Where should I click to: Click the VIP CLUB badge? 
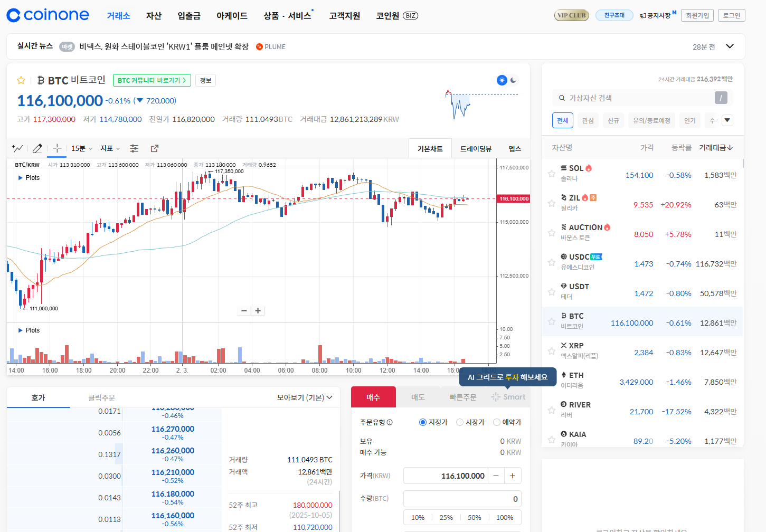pos(572,15)
